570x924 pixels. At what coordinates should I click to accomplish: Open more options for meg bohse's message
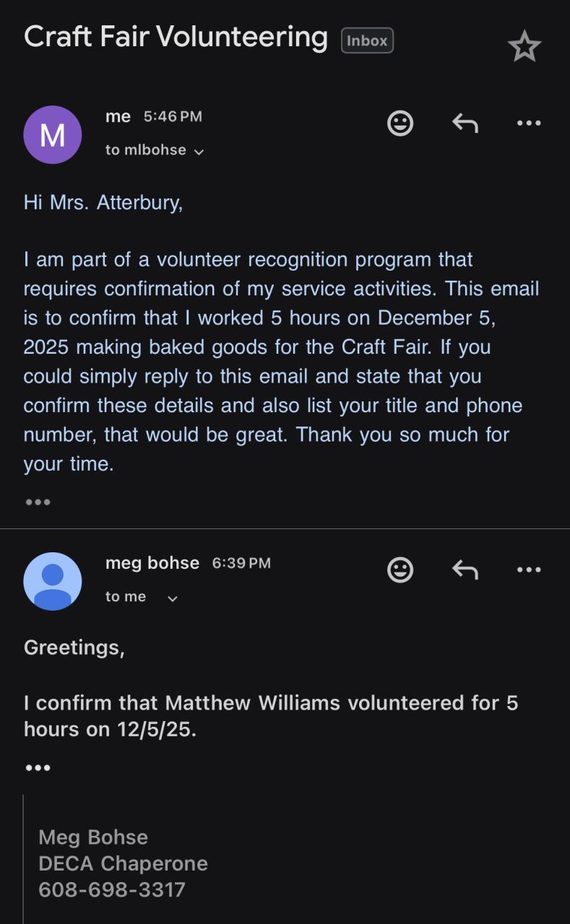coord(529,570)
